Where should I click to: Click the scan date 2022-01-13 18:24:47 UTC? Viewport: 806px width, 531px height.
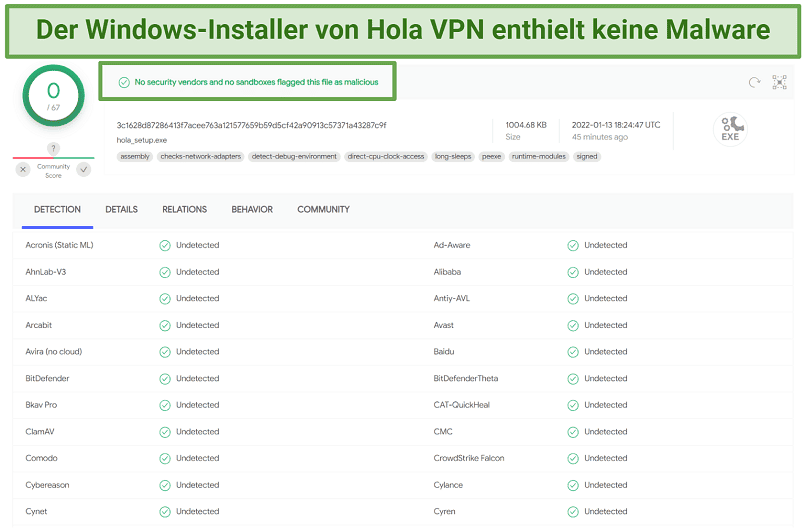[x=616, y=125]
